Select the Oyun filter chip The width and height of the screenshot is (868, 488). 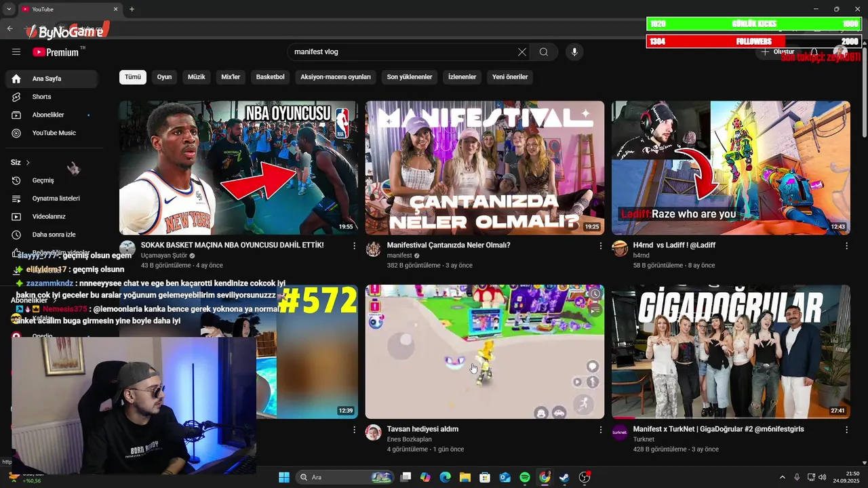[x=165, y=77]
